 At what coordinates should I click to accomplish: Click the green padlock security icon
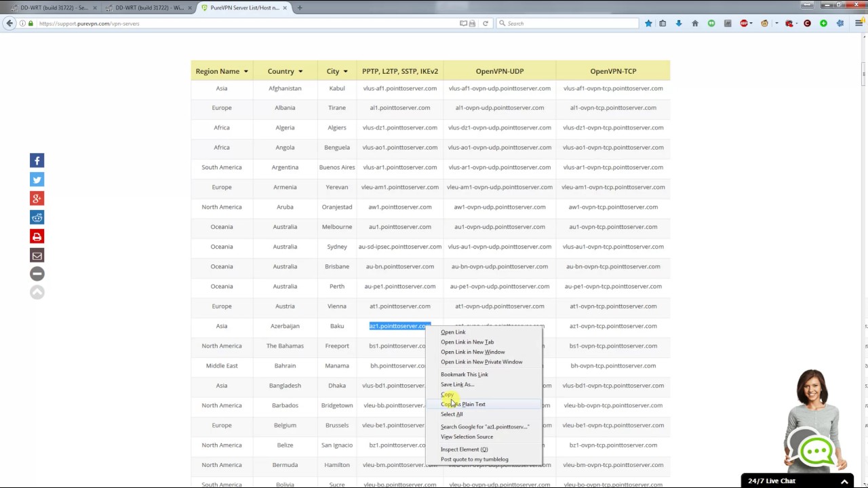click(31, 23)
